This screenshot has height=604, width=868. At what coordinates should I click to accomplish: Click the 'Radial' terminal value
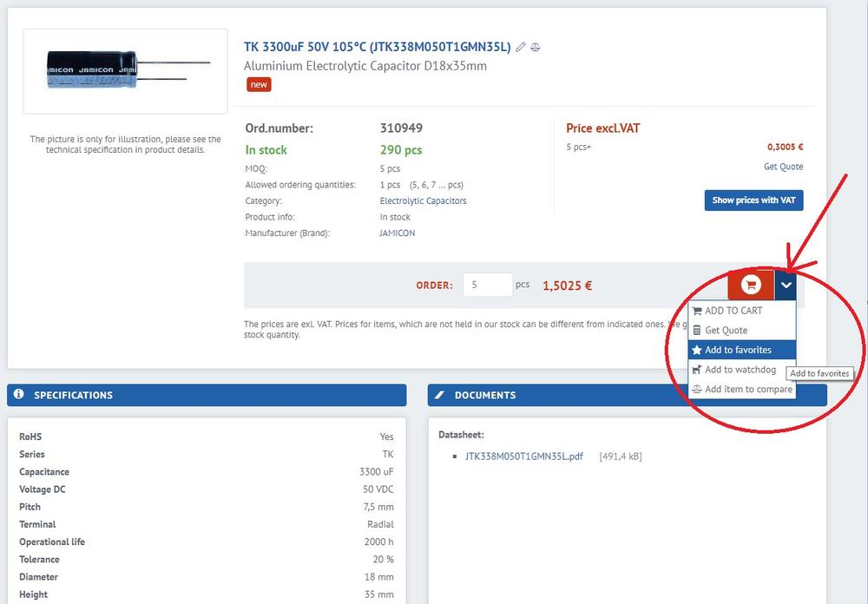[x=380, y=524]
